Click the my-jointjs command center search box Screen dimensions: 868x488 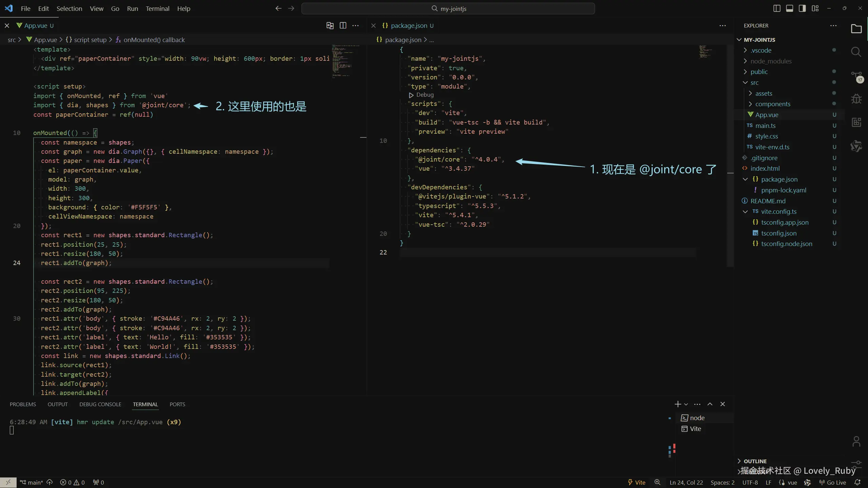point(448,8)
